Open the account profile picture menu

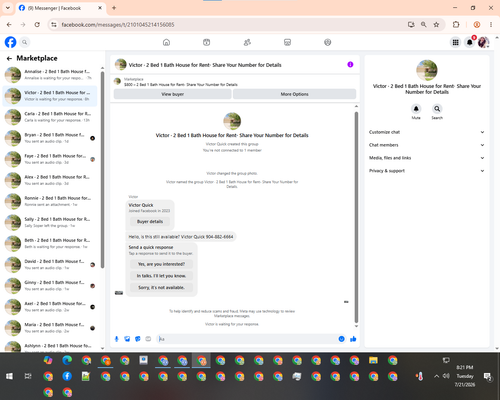tap(483, 42)
